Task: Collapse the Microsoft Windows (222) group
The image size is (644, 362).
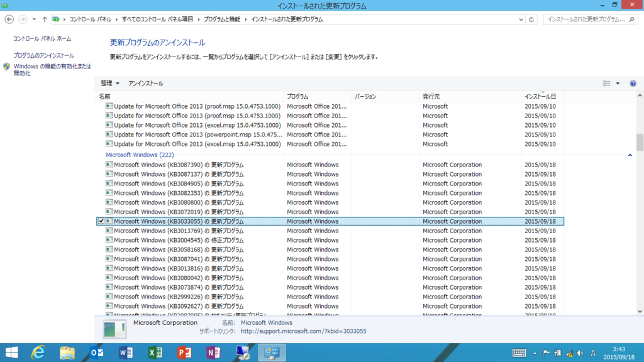Action: [x=630, y=155]
